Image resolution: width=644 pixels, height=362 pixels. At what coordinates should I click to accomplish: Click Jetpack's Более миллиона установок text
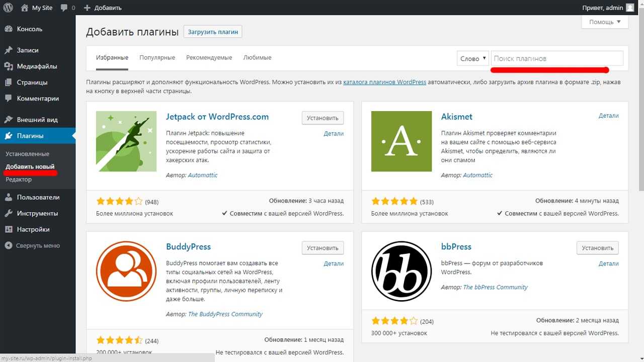click(134, 214)
